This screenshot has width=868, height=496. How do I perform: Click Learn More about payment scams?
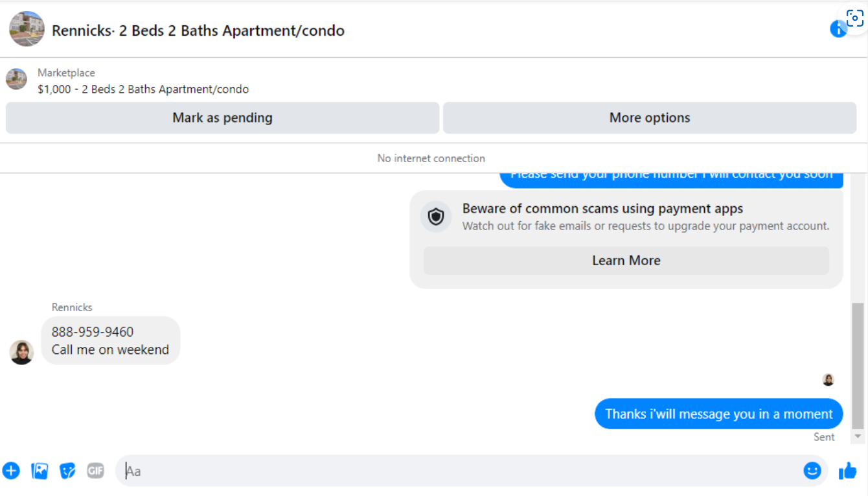[x=626, y=261]
